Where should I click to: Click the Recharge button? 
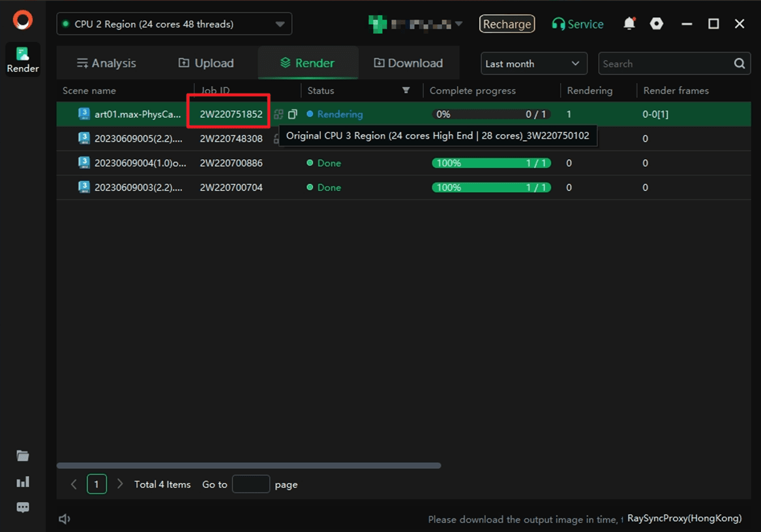pyautogui.click(x=507, y=24)
